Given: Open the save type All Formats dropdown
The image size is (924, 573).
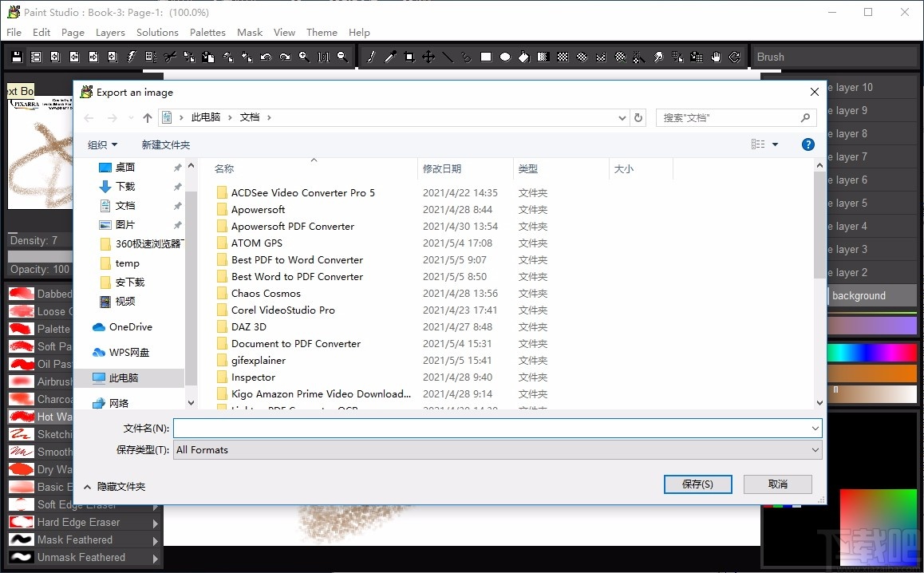Looking at the screenshot, I should [x=497, y=450].
